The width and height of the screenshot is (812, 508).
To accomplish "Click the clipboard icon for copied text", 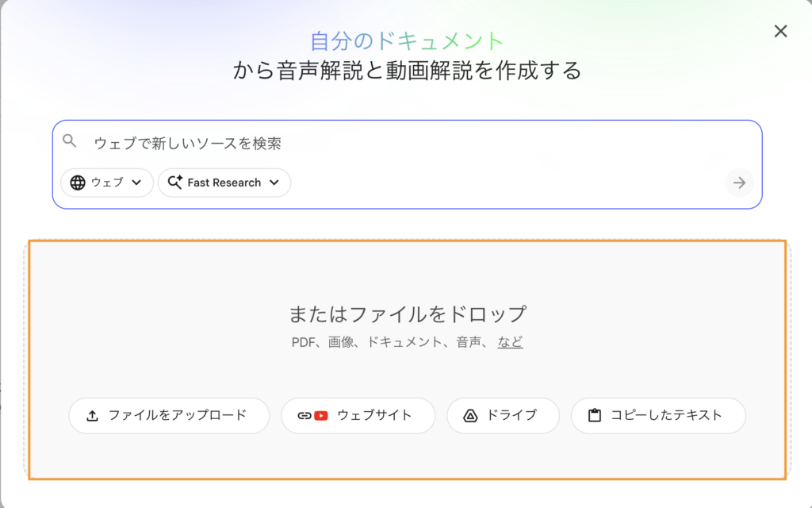I will pyautogui.click(x=594, y=415).
